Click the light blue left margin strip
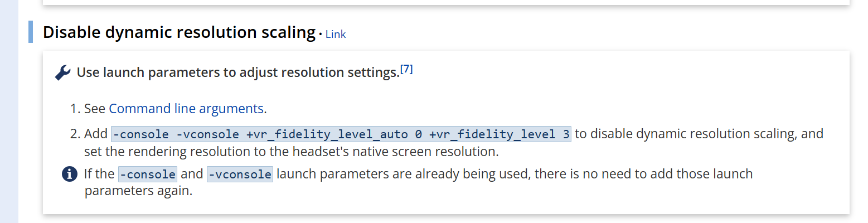 [x=9, y=111]
